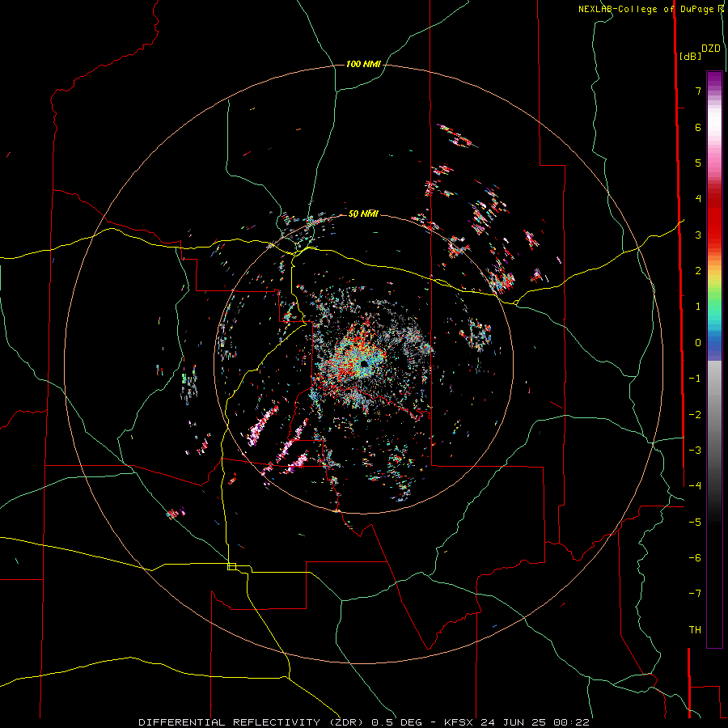The width and height of the screenshot is (728, 728).
Task: Click the "-1" value on the scale
Action: [695, 379]
